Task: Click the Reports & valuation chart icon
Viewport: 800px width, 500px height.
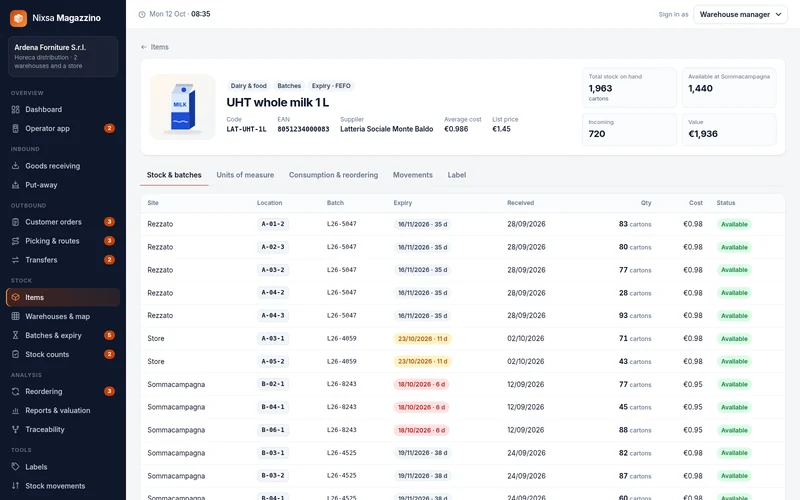Action: [x=15, y=411]
